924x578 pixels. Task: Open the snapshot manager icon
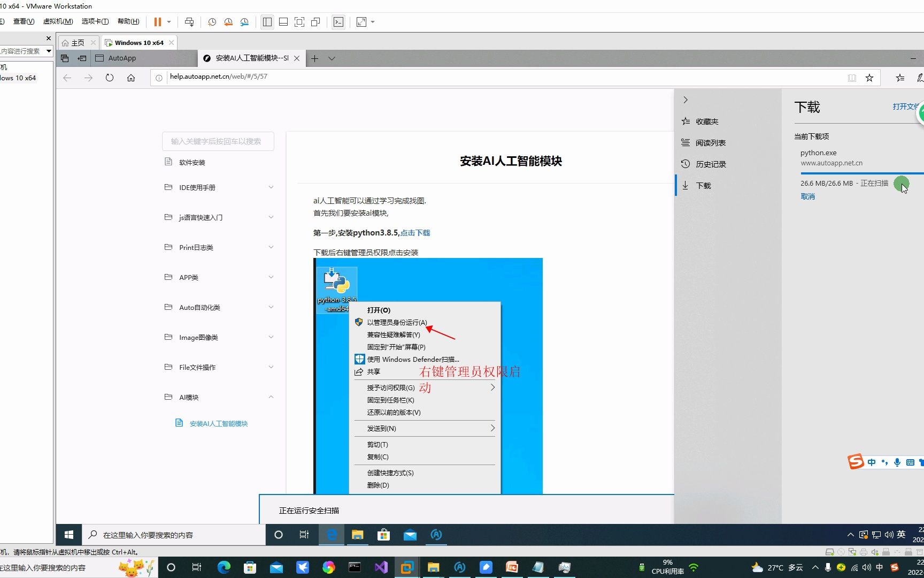click(x=244, y=22)
